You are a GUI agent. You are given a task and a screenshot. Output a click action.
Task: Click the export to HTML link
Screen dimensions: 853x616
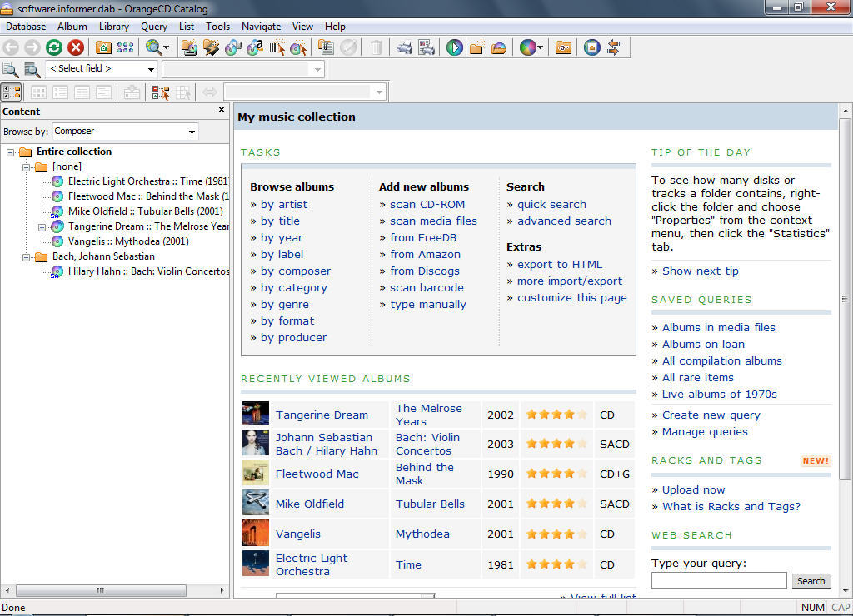click(560, 265)
